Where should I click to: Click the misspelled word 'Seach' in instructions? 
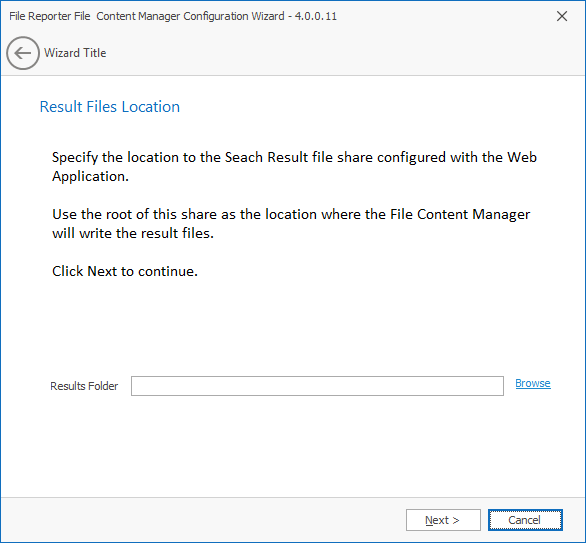(244, 157)
